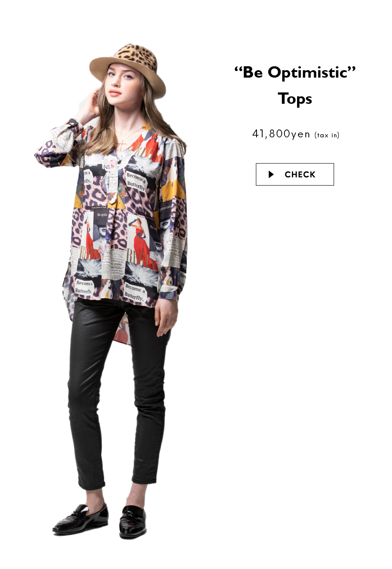Click the red dress figure on blouse
The height and width of the screenshot is (569, 392).
point(140,240)
